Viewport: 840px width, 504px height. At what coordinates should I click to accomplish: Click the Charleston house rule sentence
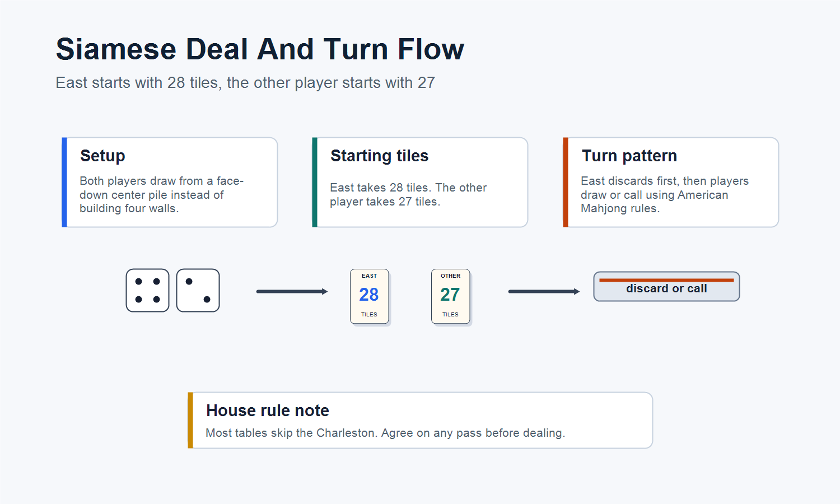385,433
